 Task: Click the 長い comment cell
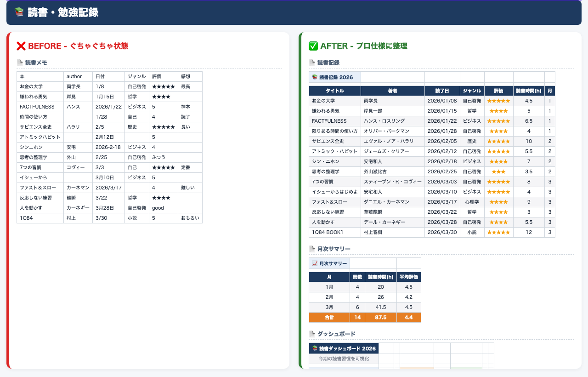pos(190,127)
